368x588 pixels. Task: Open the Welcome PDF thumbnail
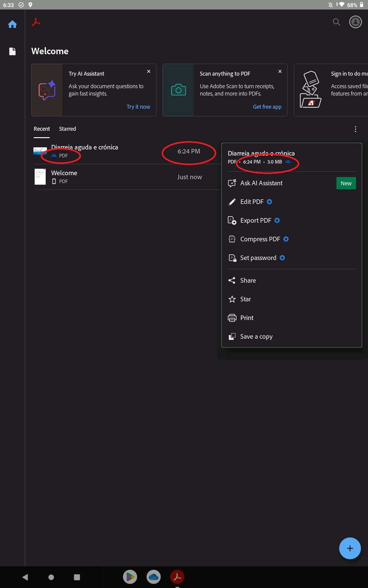click(x=40, y=177)
